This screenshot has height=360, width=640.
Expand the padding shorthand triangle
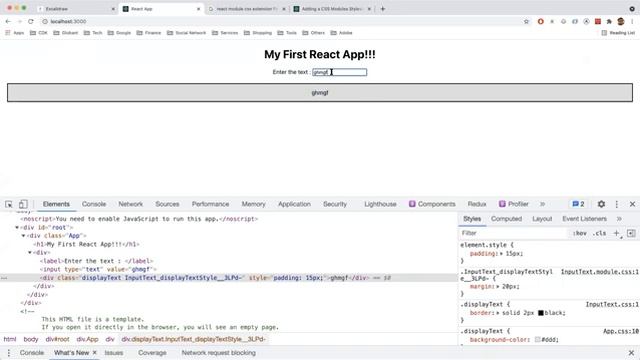(x=501, y=253)
